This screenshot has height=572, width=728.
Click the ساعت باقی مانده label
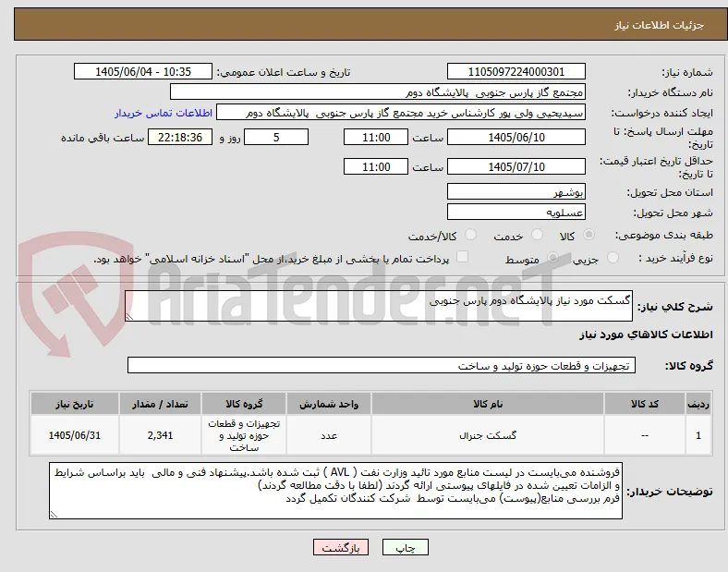(x=103, y=138)
